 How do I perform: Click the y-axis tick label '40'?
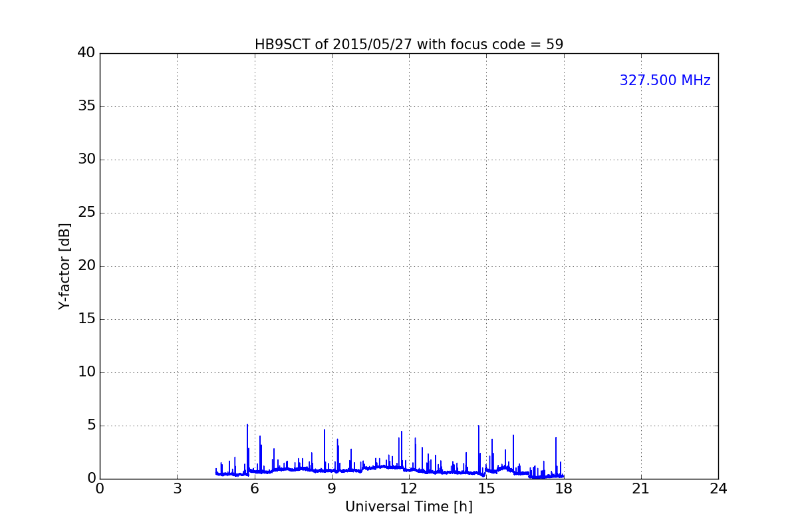[x=86, y=53]
